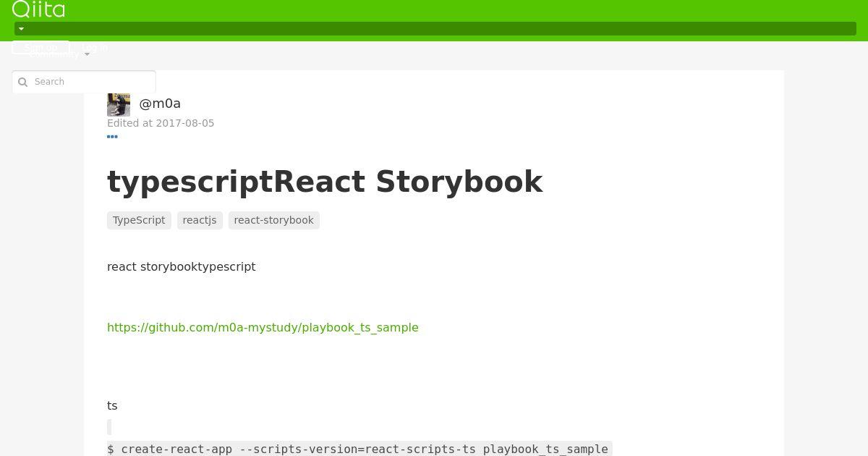This screenshot has height=456, width=868.
Task: Click the Edited at 2017-08-05 text
Action: pyautogui.click(x=161, y=123)
